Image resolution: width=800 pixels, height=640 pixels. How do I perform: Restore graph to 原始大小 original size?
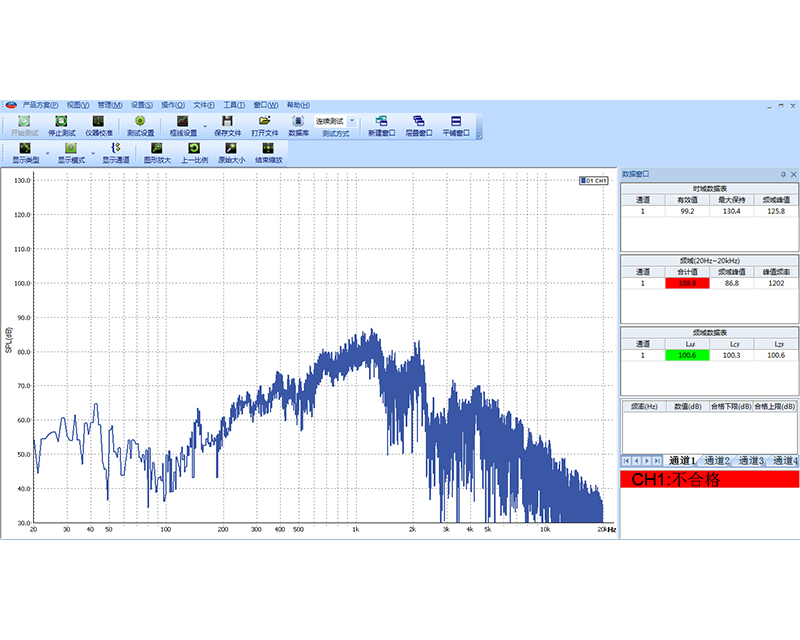click(x=232, y=153)
